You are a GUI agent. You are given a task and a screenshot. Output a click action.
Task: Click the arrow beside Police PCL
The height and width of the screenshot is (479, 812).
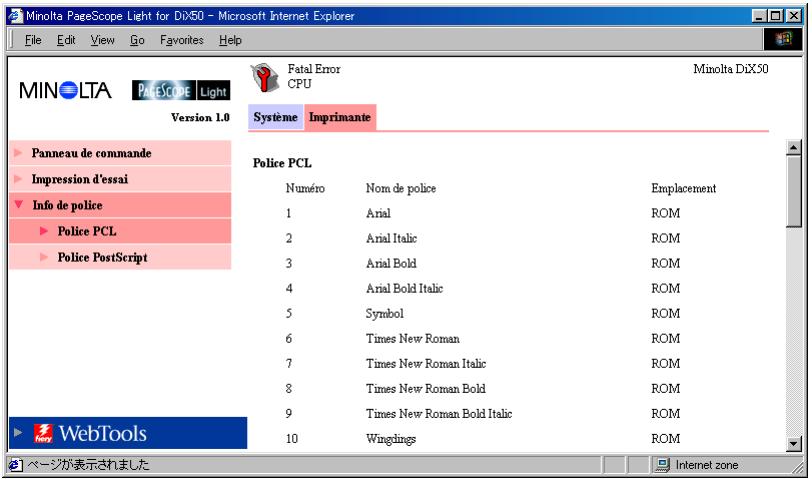(x=44, y=231)
